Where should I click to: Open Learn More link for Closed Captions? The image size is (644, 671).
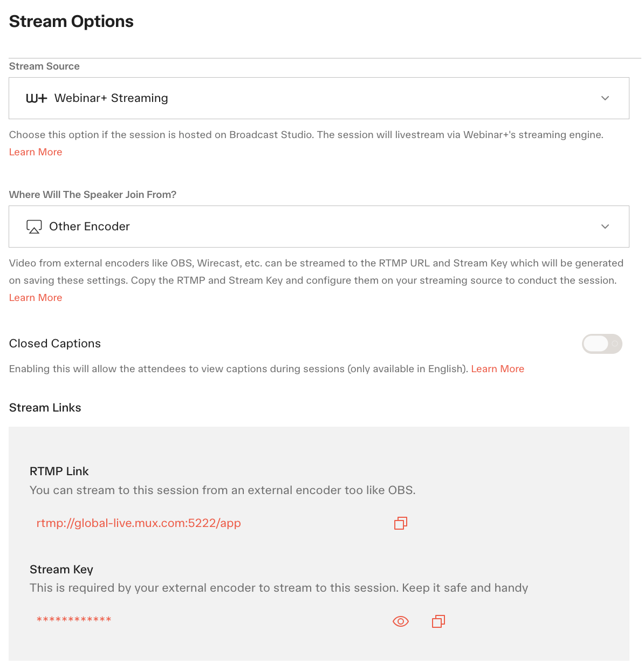[498, 369]
